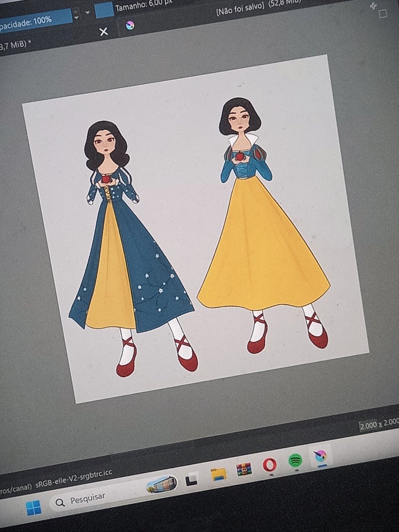Screen dimensions: 399x532
Task: Open the Krita icon document tab
Action: point(130,25)
